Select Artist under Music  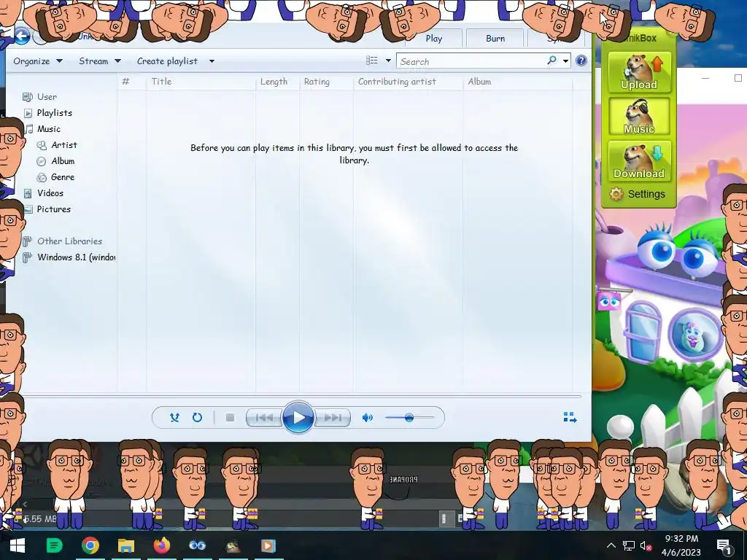(x=64, y=145)
